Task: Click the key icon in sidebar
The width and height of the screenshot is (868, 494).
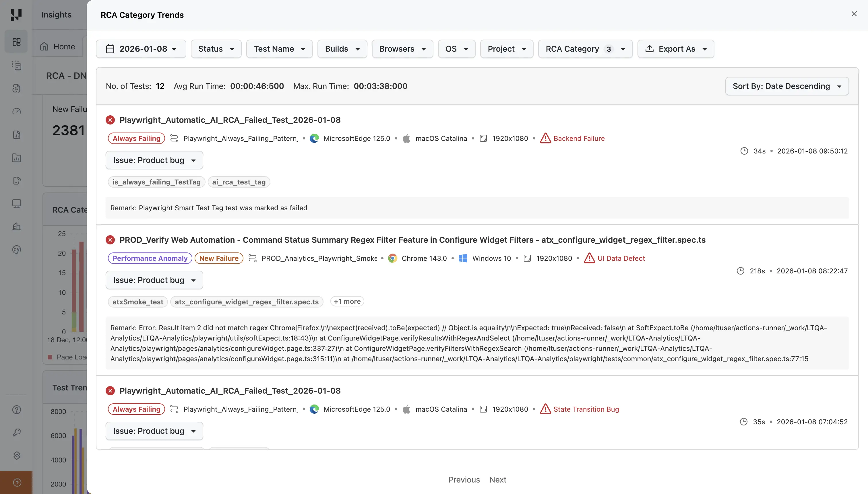Action: [x=16, y=432]
